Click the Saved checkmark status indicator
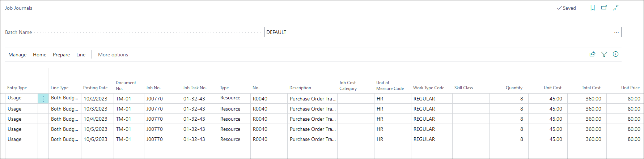644x159 pixels. [566, 8]
